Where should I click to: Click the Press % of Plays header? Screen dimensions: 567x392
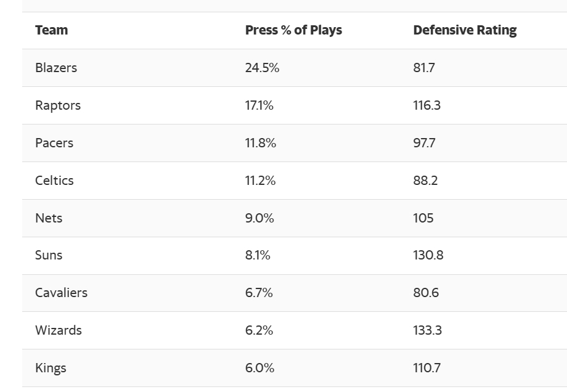pyautogui.click(x=293, y=30)
